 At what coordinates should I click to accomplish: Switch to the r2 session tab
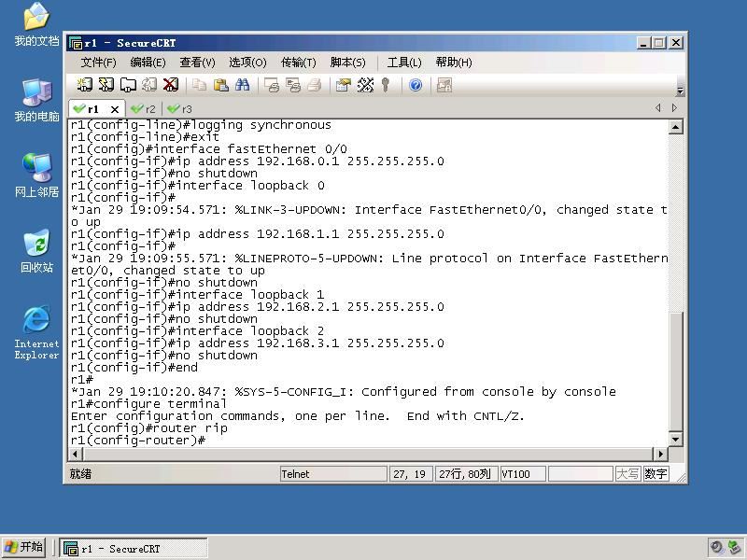click(144, 109)
